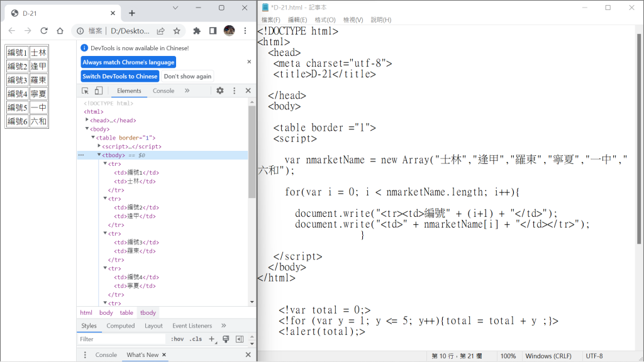Select the td 士林 node
Image resolution: width=644 pixels, height=362 pixels.
point(135,182)
